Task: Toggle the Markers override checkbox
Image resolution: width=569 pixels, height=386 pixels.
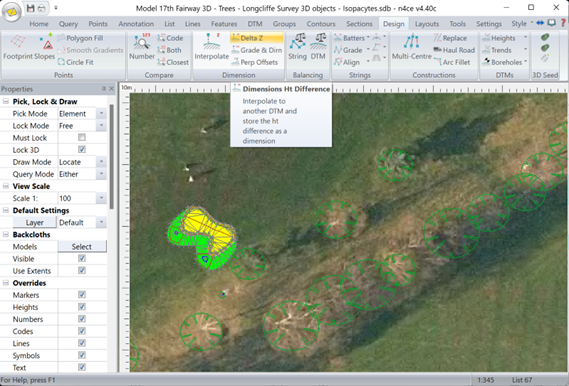Action: [x=82, y=295]
